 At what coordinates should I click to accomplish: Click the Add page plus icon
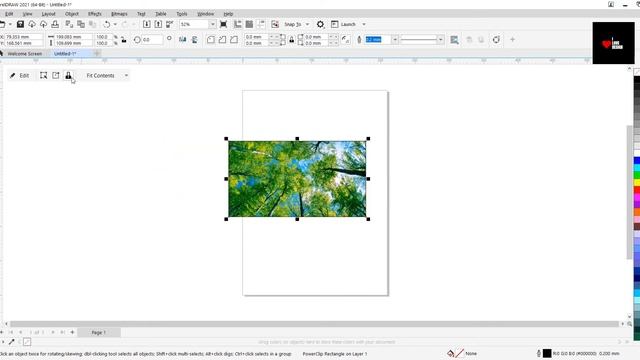(72, 332)
